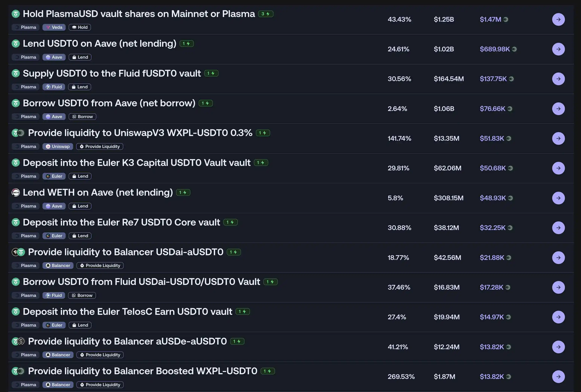This screenshot has height=392, width=581.
Task: Open the Hold PlasmaUSD opportunity via its arrow button
Action: tap(559, 19)
